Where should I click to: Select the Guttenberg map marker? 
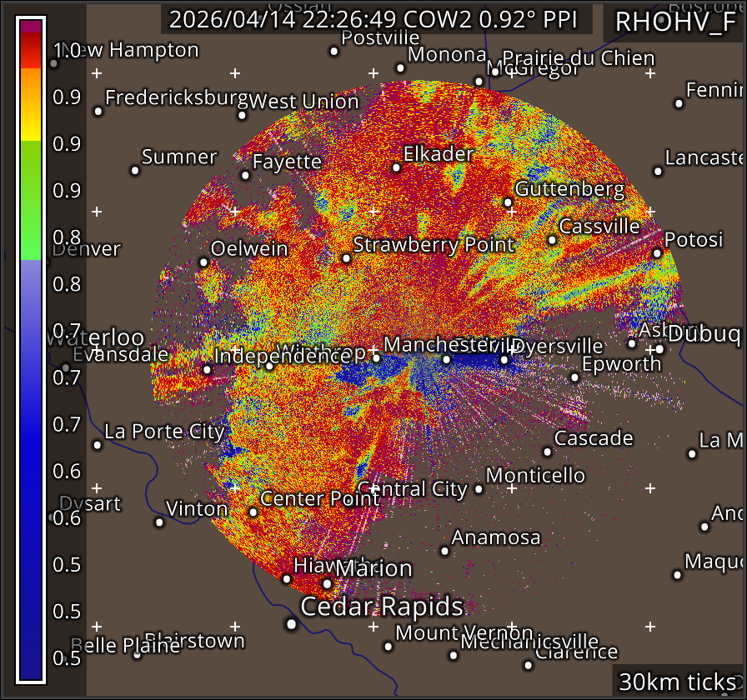[508, 202]
